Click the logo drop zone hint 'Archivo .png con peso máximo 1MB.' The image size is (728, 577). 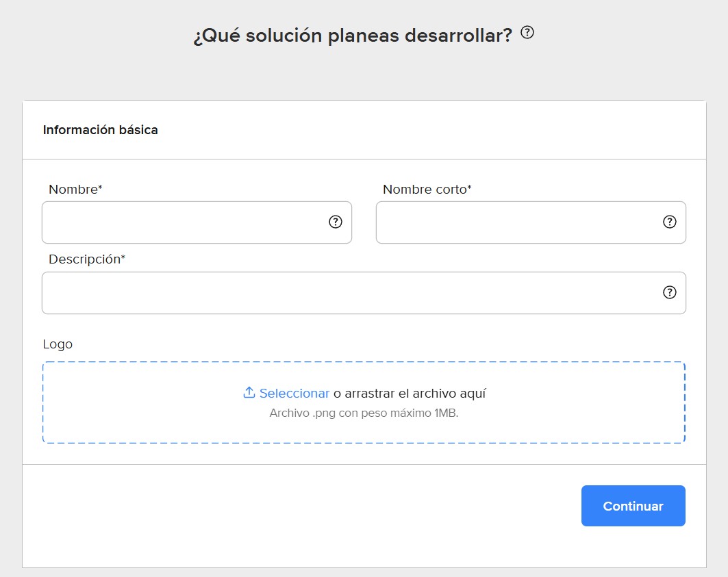[364, 413]
